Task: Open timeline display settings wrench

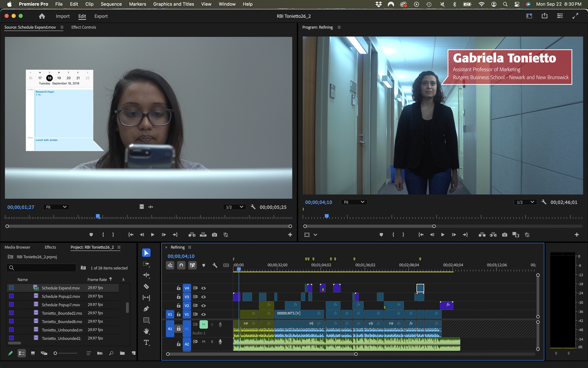Action: (x=215, y=265)
